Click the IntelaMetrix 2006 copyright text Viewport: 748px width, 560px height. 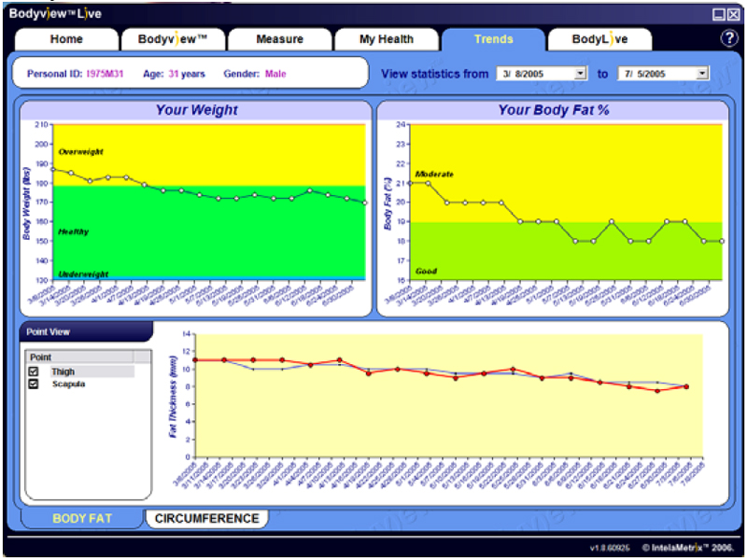pyautogui.click(x=687, y=548)
